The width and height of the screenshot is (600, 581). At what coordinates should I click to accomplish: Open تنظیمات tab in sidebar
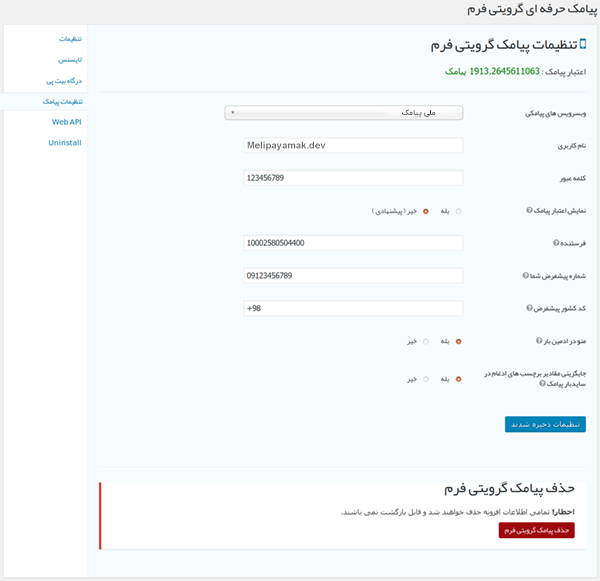[70, 39]
